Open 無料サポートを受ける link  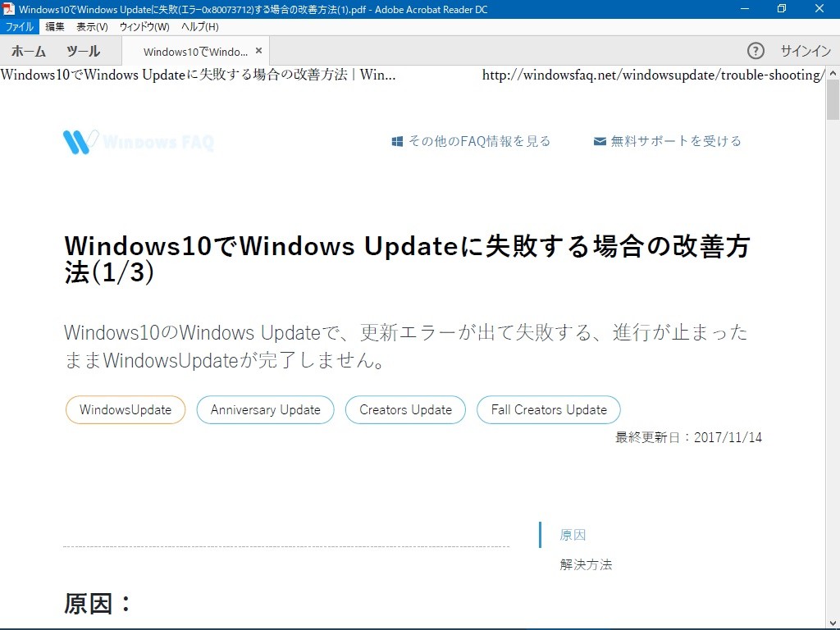pos(676,141)
